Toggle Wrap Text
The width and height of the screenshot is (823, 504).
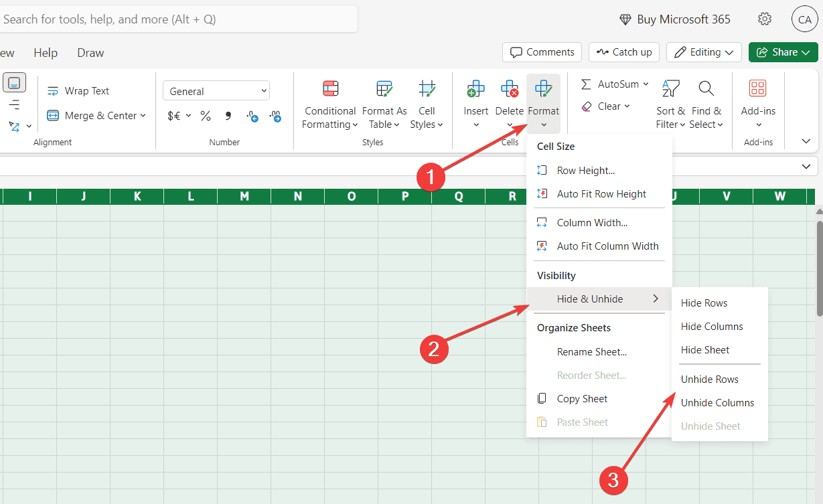tap(78, 91)
